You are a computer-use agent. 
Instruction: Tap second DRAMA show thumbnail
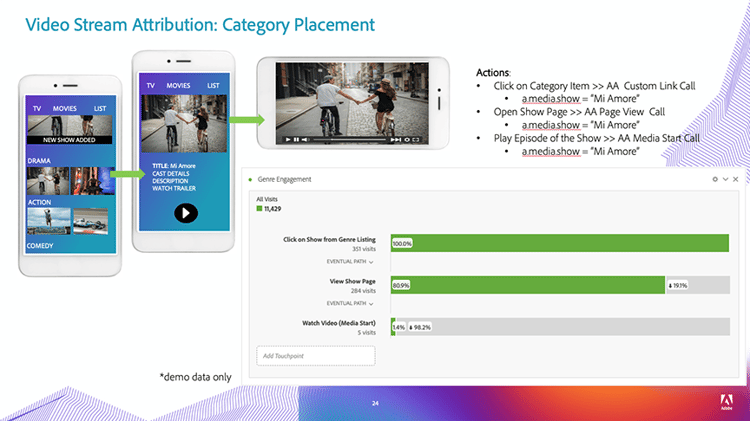click(93, 180)
